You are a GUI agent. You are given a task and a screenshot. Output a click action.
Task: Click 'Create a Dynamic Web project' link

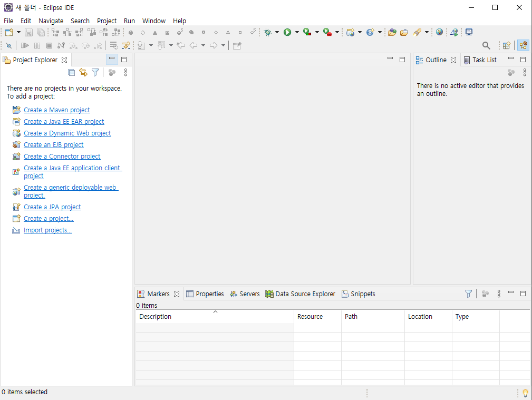tap(67, 133)
